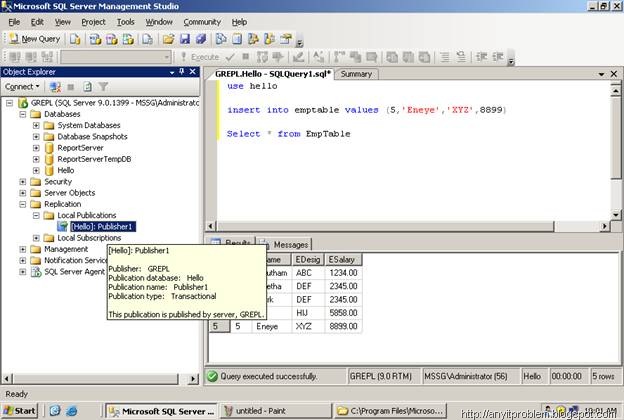Click Display Estimated Execution Plan icon
The width and height of the screenshot is (624, 420).
262,57
